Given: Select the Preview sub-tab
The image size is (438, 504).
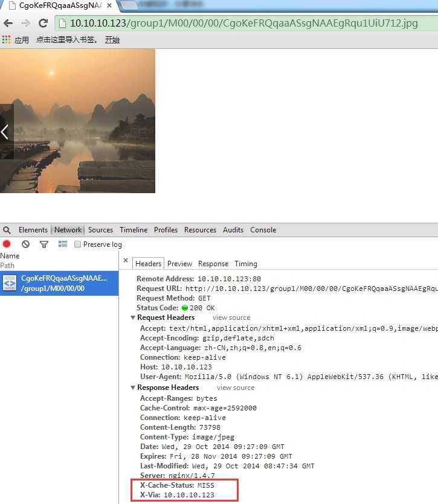Looking at the screenshot, I should 179,264.
